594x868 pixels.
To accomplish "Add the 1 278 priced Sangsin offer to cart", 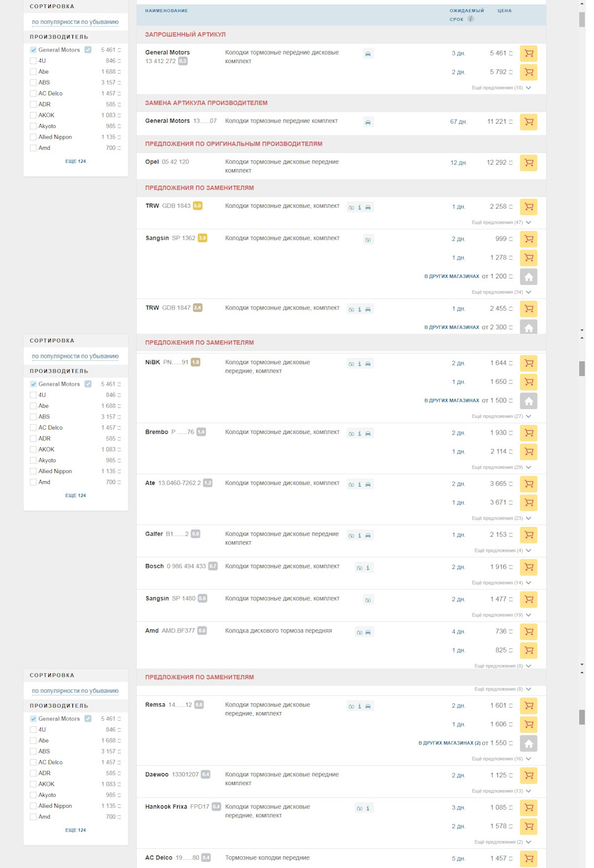I will pos(528,258).
